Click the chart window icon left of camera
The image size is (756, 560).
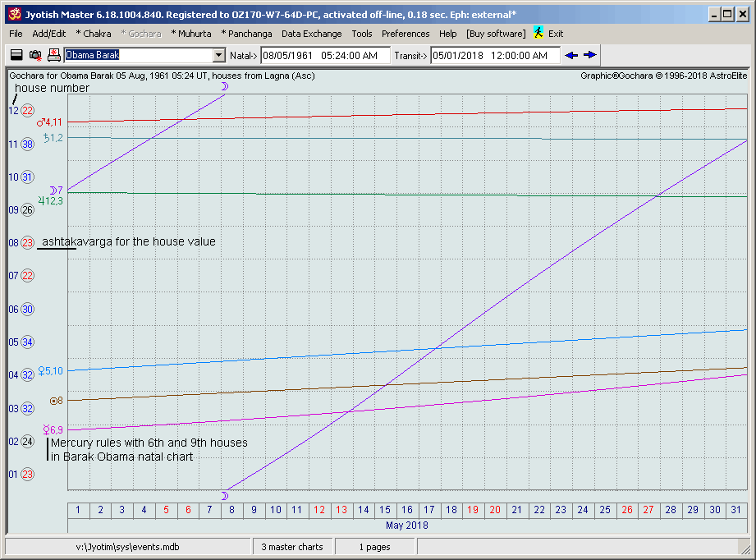pos(16,55)
